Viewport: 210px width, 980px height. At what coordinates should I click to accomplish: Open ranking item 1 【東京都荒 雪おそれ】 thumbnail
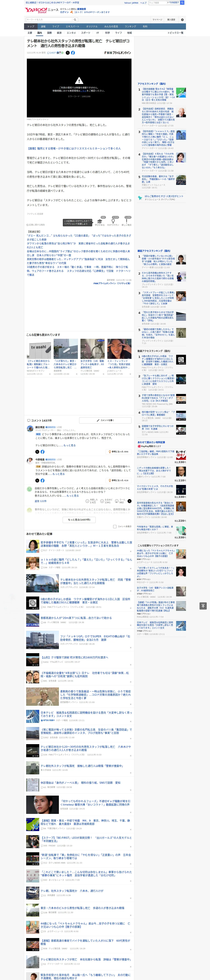tap(181, 92)
